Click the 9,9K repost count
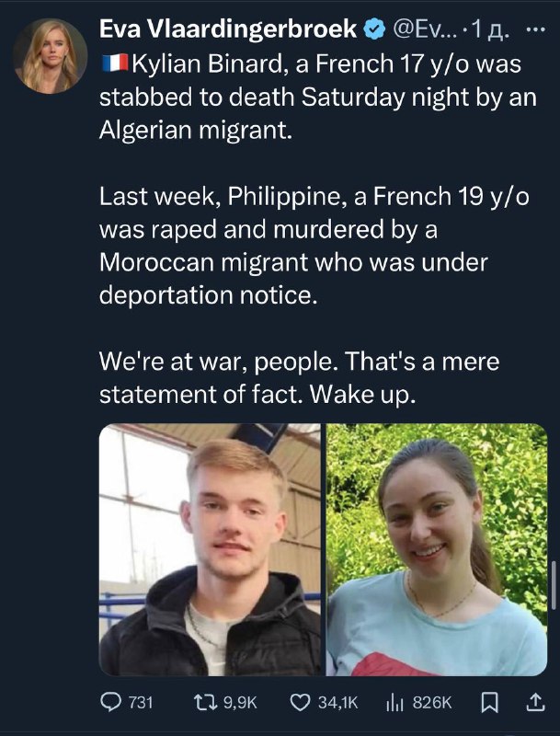Viewport: 560px width, 736px height. pyautogui.click(x=240, y=703)
